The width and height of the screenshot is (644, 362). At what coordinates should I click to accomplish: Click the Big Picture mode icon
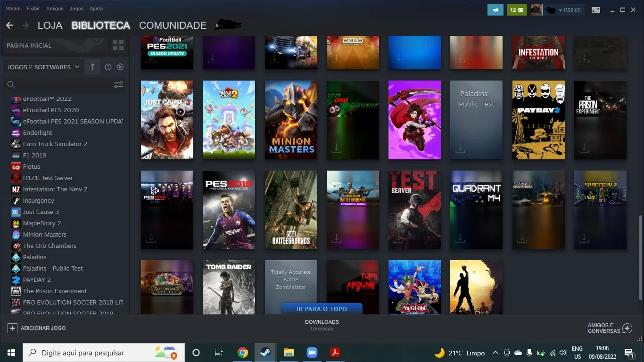pyautogui.click(x=596, y=9)
